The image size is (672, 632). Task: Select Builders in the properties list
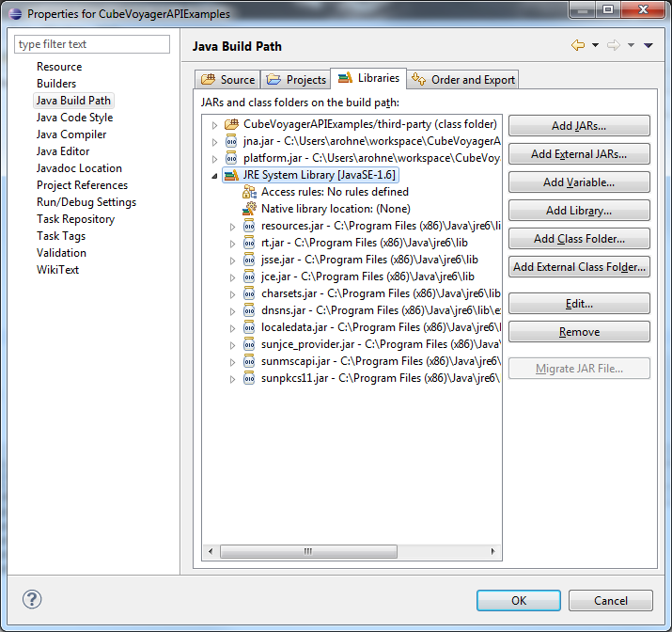pos(56,84)
